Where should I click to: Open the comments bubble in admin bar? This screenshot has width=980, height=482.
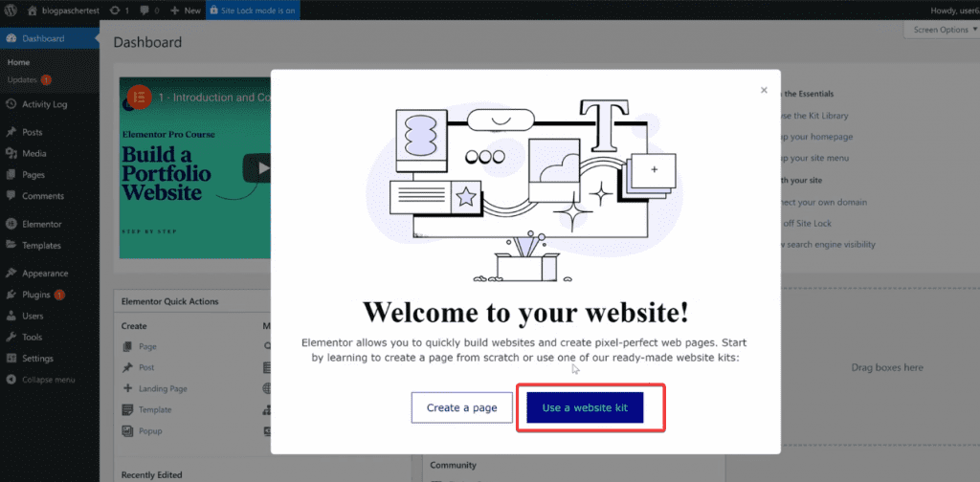click(150, 11)
